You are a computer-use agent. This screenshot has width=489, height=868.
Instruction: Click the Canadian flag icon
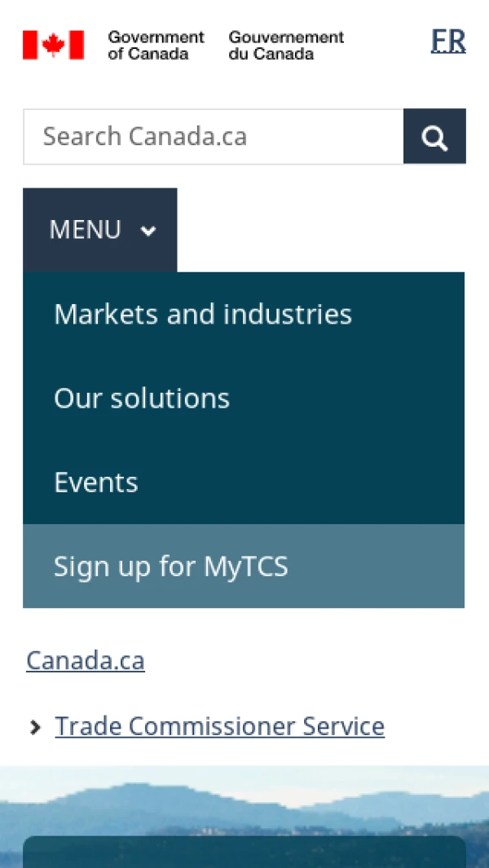click(x=53, y=45)
